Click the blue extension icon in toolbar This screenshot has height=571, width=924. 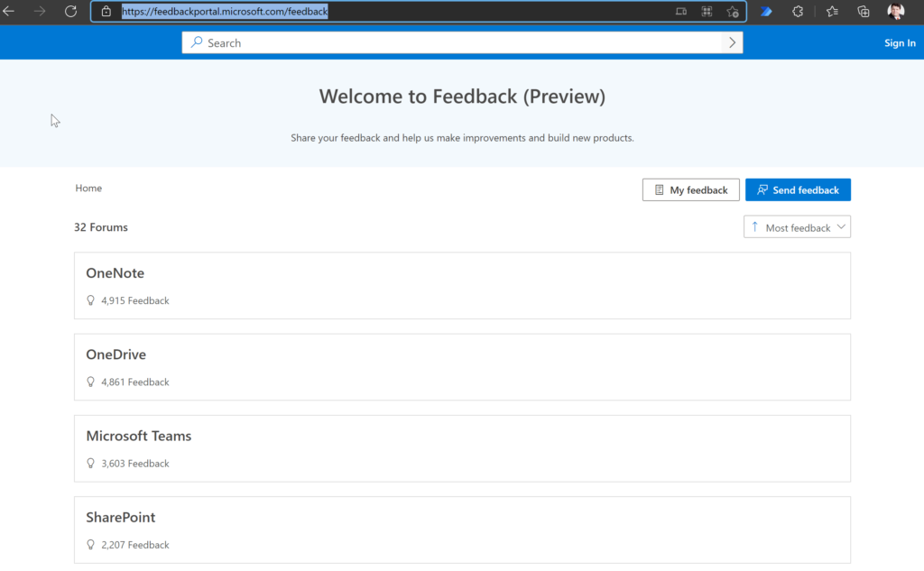(766, 11)
